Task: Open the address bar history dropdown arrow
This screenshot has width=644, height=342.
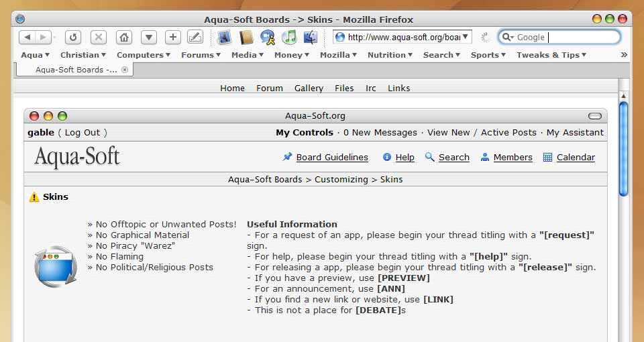Action: click(x=466, y=37)
